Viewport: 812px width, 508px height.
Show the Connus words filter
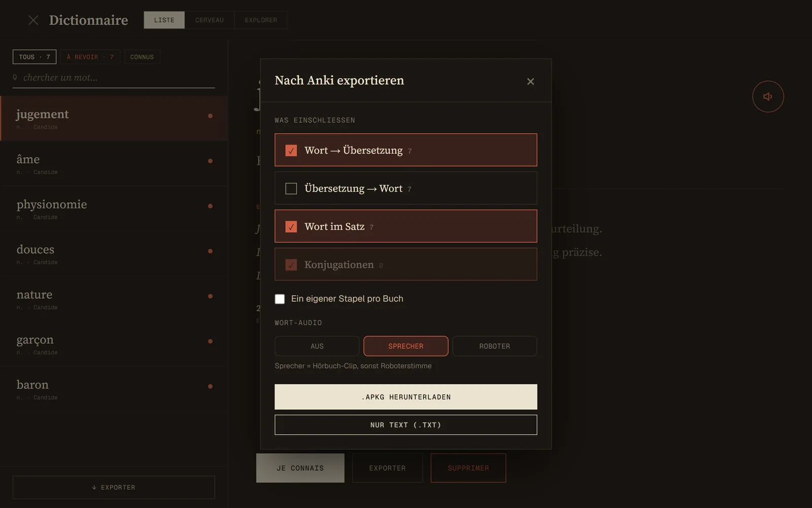click(142, 57)
